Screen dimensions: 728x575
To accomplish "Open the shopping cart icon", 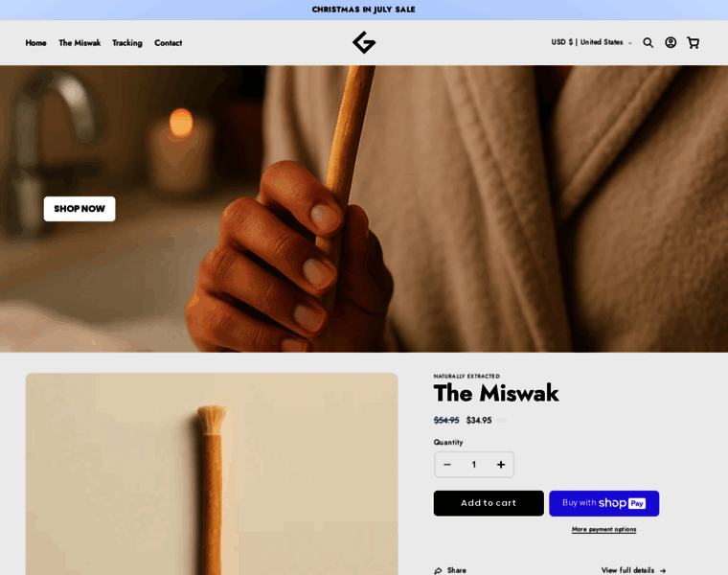I will coord(693,43).
